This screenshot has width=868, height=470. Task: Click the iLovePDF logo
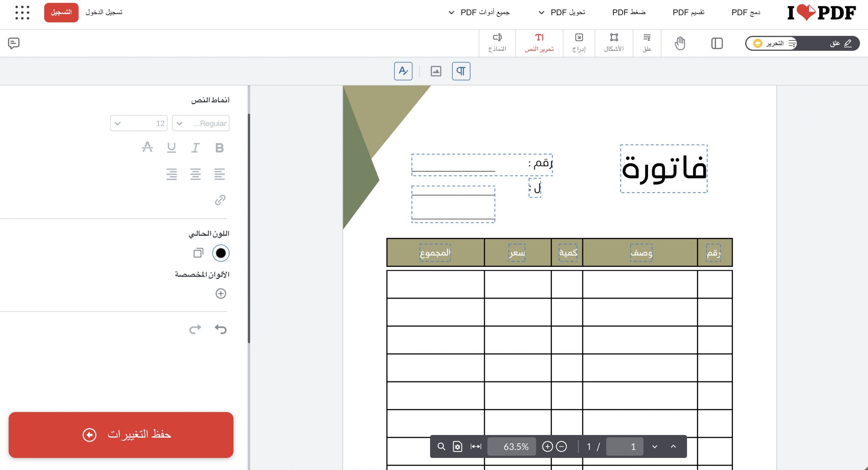821,13
